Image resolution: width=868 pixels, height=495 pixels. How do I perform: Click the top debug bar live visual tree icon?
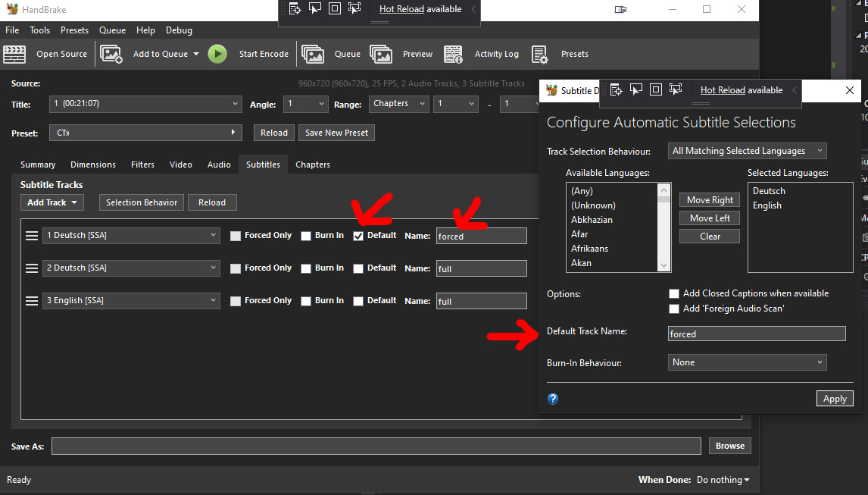295,9
